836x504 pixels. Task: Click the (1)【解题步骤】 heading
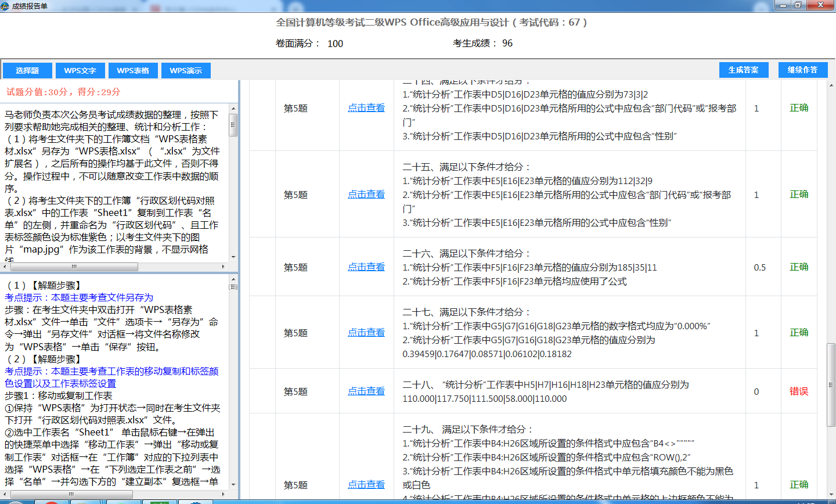(44, 285)
